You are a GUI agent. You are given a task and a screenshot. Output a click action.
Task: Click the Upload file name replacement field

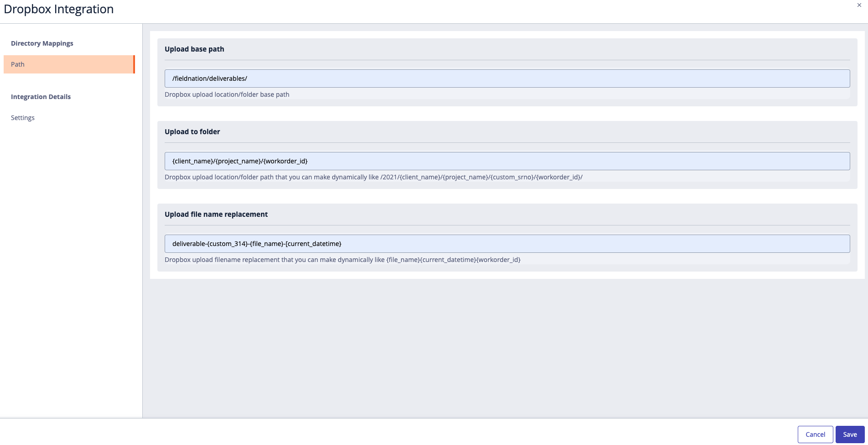coord(507,244)
